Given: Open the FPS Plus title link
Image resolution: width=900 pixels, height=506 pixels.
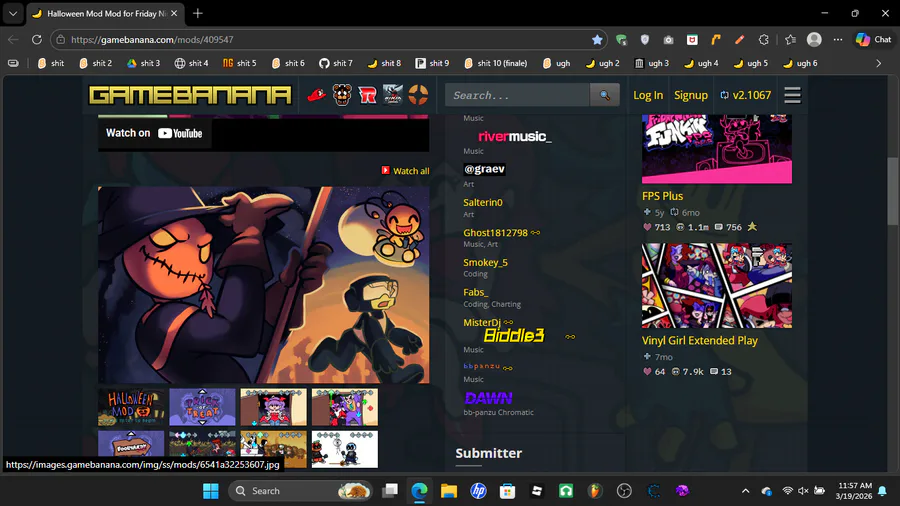Looking at the screenshot, I should click(662, 196).
